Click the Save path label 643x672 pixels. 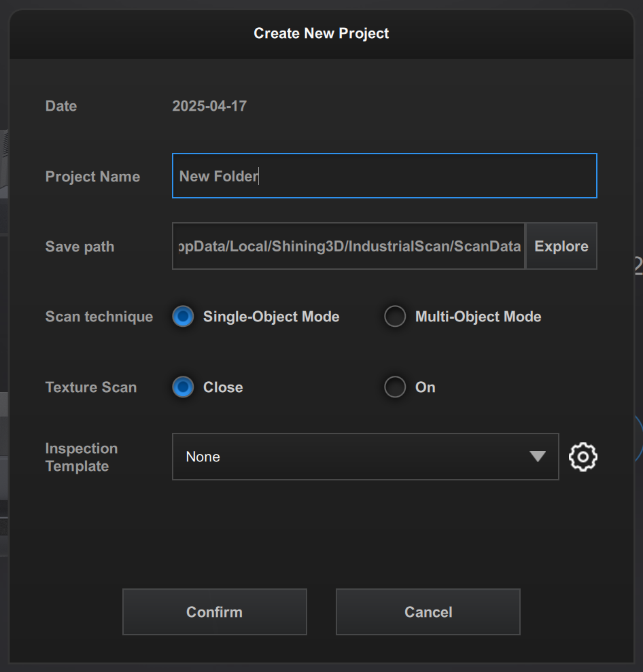[80, 247]
